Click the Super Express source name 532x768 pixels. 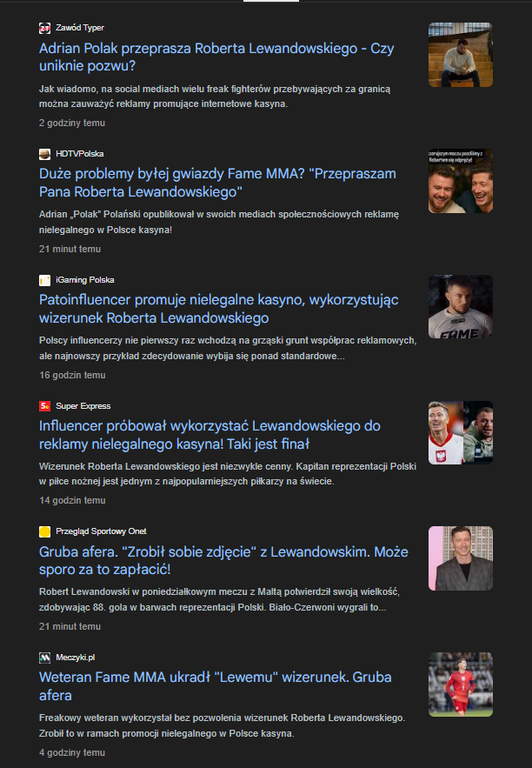pyautogui.click(x=83, y=406)
